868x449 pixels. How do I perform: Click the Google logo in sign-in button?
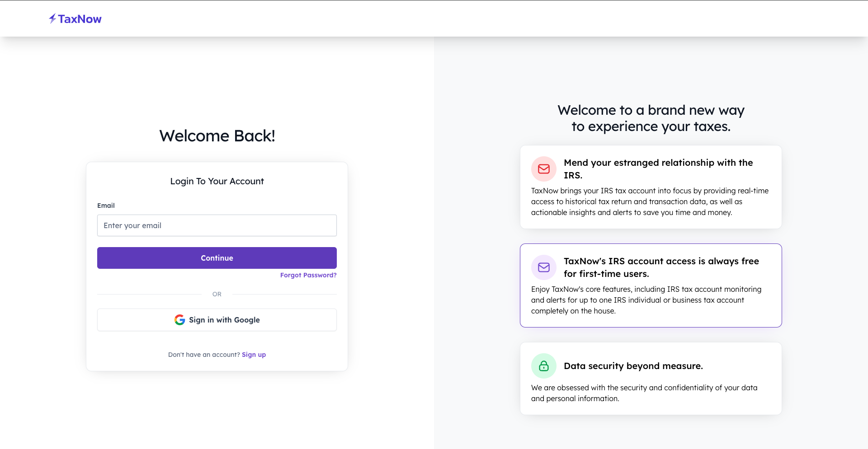(179, 320)
